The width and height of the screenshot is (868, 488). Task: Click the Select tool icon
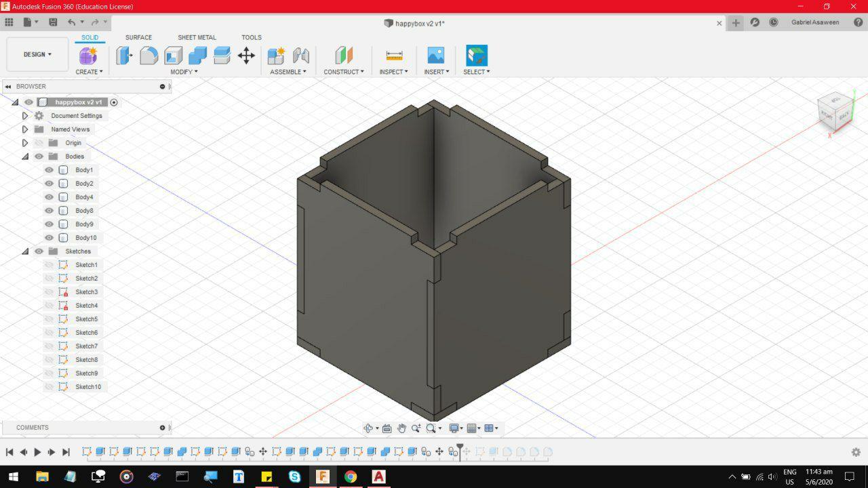click(477, 56)
